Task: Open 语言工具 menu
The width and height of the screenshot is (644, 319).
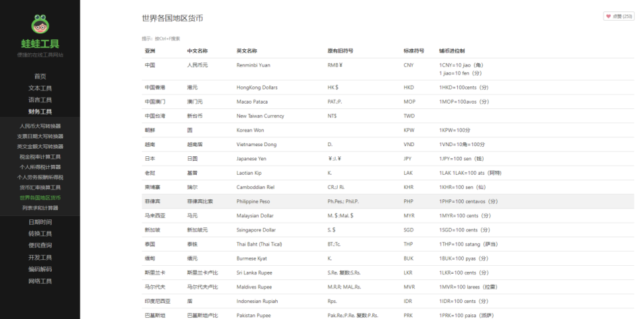Action: coord(41,100)
